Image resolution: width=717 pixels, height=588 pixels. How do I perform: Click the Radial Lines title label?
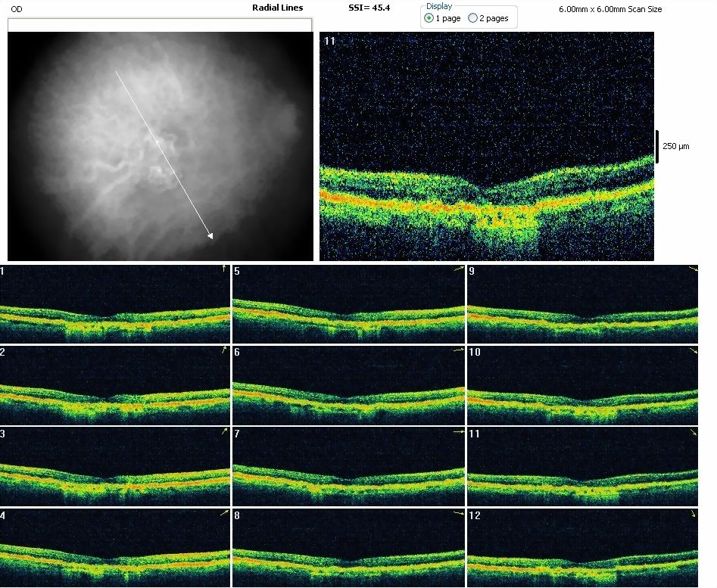tap(277, 8)
